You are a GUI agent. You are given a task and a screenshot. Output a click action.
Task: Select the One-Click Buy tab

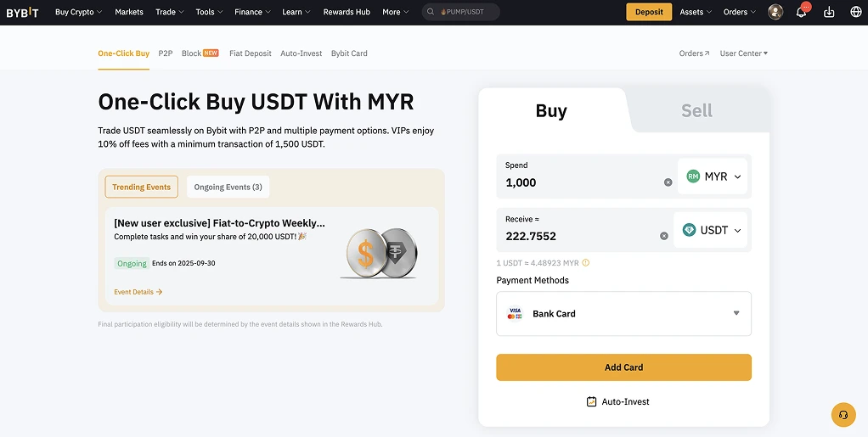point(123,53)
